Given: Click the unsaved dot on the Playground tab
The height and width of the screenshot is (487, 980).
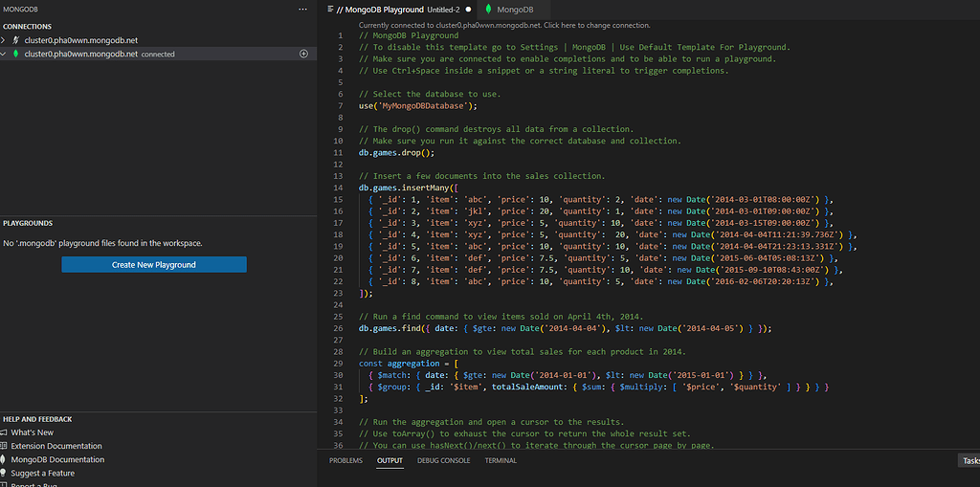Looking at the screenshot, I should [469, 9].
